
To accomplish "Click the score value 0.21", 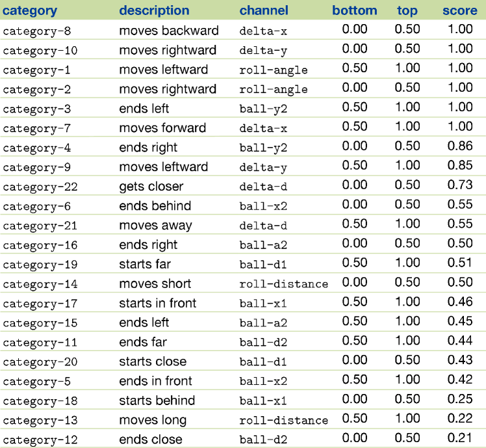I will click(x=460, y=438).
